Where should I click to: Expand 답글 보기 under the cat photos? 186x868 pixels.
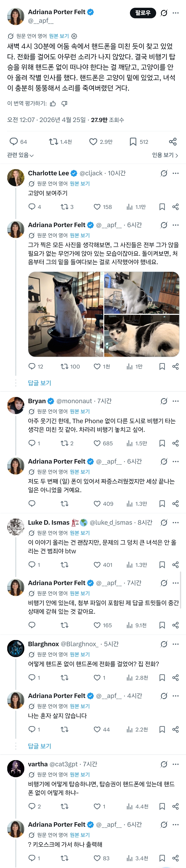[x=39, y=383]
